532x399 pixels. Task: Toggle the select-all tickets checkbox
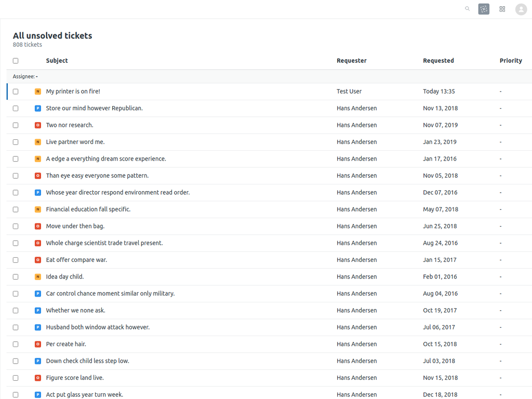tap(16, 61)
